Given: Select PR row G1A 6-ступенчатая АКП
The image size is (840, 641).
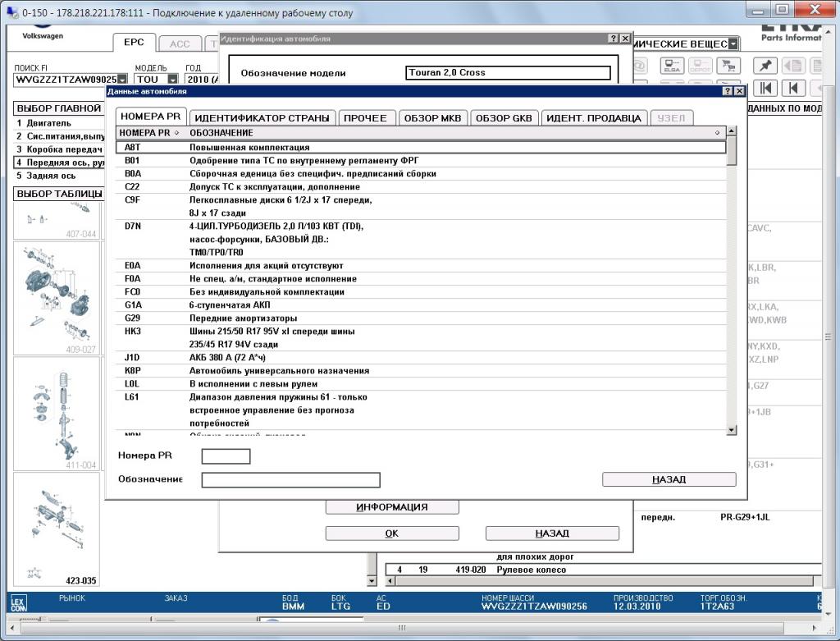Looking at the screenshot, I should click(421, 305).
